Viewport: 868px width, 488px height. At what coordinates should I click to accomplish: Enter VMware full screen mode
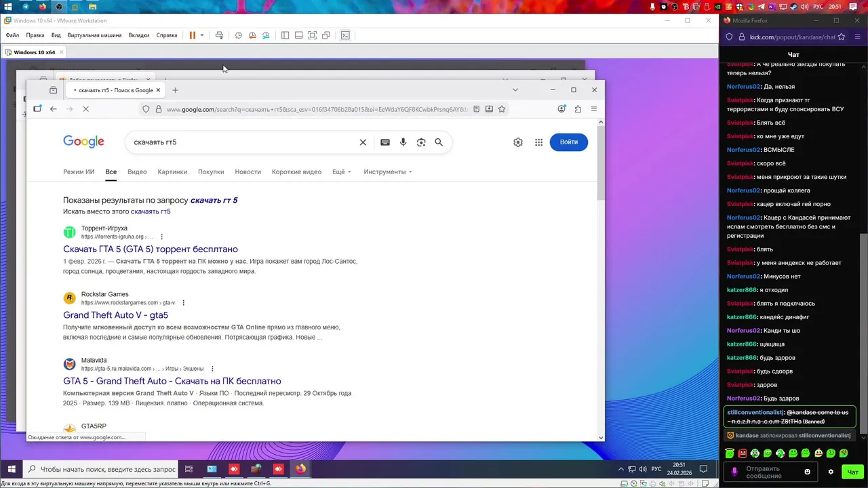coord(312,35)
